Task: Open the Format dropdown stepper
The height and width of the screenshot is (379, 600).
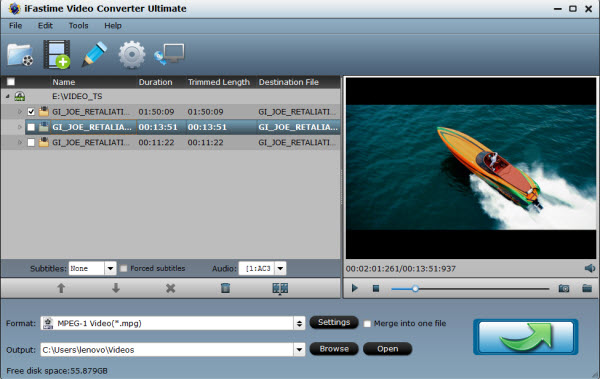Action: point(299,323)
